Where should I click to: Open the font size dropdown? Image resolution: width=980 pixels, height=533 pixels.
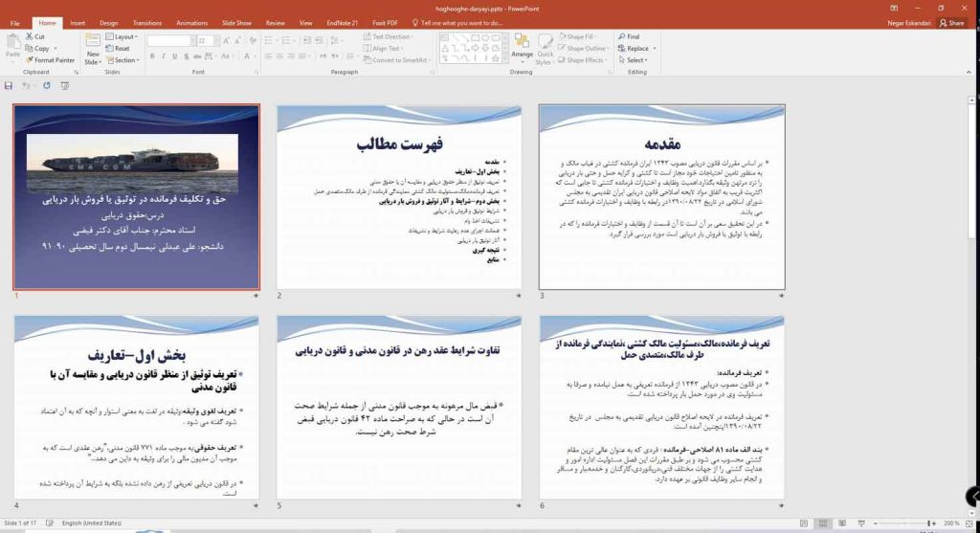click(x=216, y=40)
